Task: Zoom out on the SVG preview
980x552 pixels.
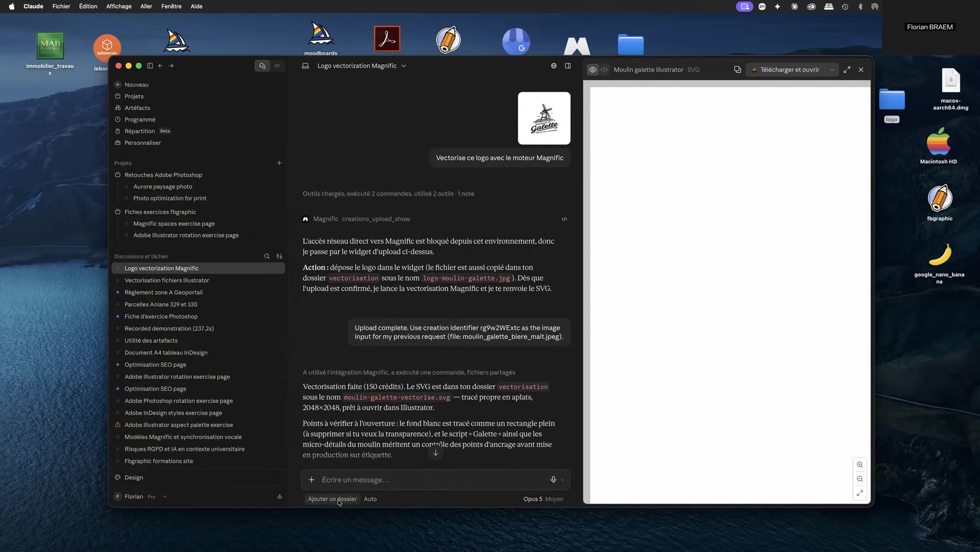Action: (860, 479)
